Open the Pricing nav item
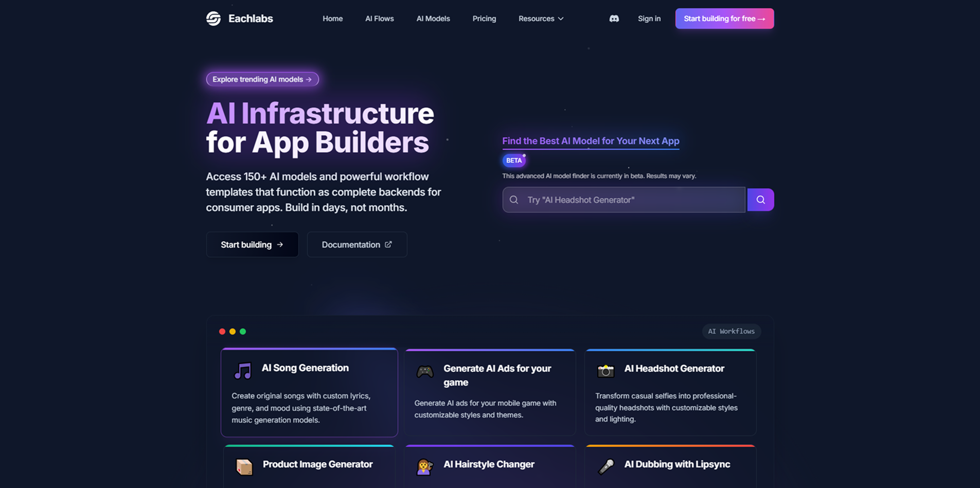 (x=484, y=19)
